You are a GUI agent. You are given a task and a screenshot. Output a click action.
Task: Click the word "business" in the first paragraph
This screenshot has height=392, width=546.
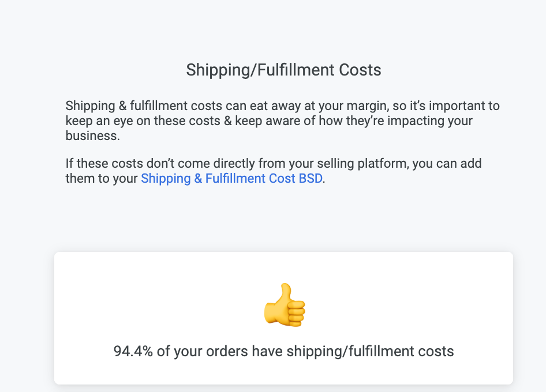[x=91, y=136]
